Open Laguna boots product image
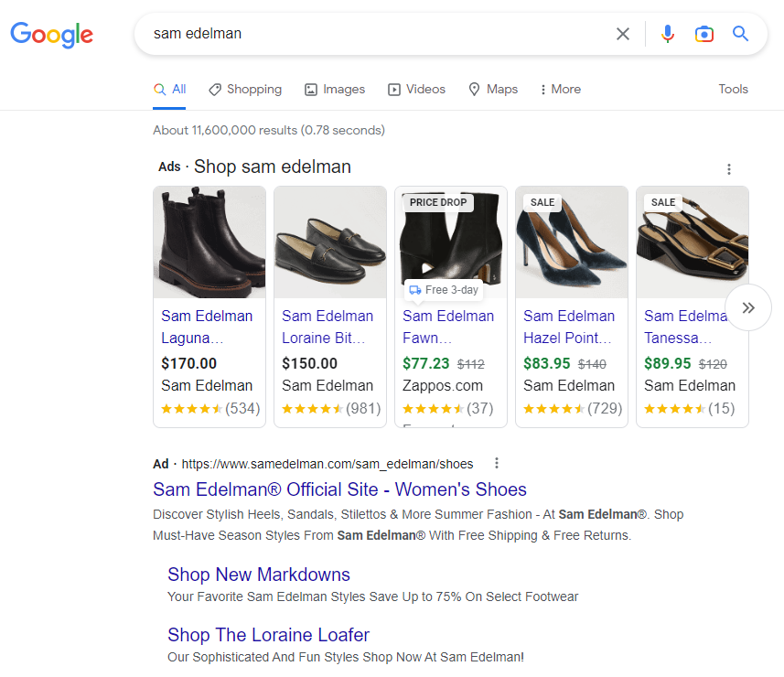Viewport: 784px width, 677px height. point(209,242)
